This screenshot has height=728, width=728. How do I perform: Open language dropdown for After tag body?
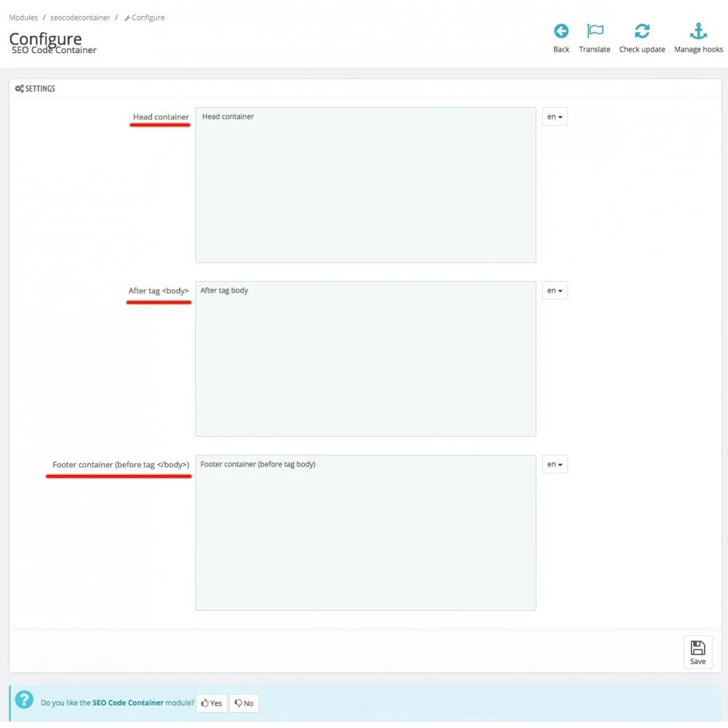point(555,290)
